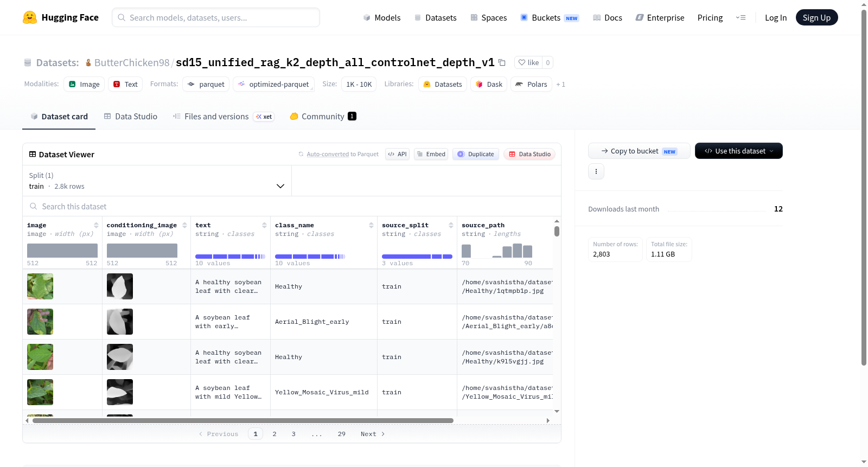Click the page vertical scrollbar

pos(864,188)
